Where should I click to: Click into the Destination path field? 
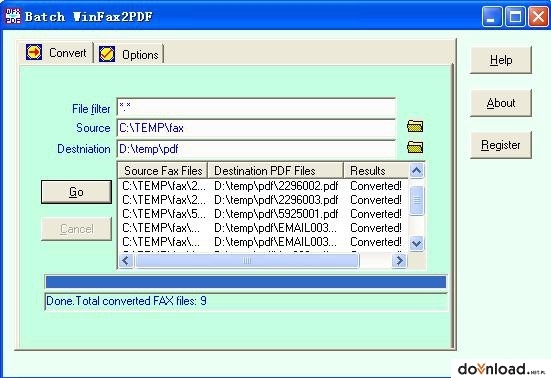(x=256, y=149)
